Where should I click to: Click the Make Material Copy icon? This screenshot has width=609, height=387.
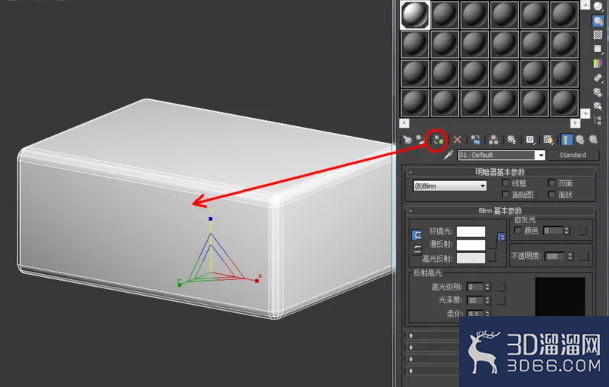coord(475,139)
